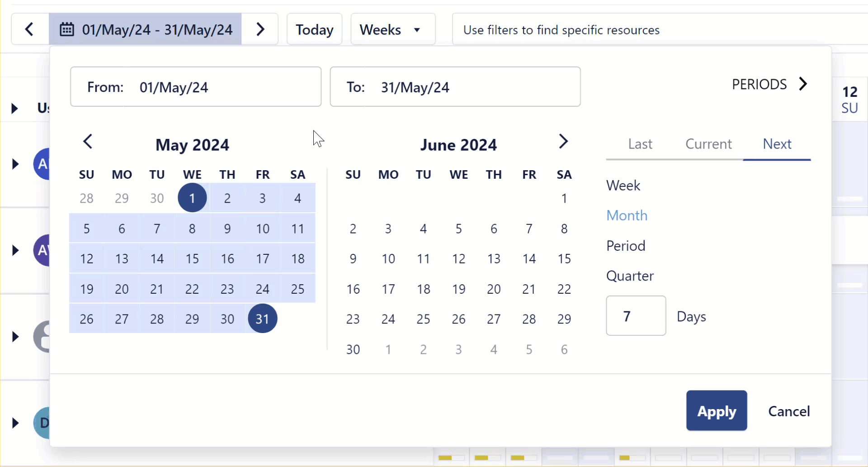Apply the selected date range
The image size is (868, 467).
pos(717,410)
